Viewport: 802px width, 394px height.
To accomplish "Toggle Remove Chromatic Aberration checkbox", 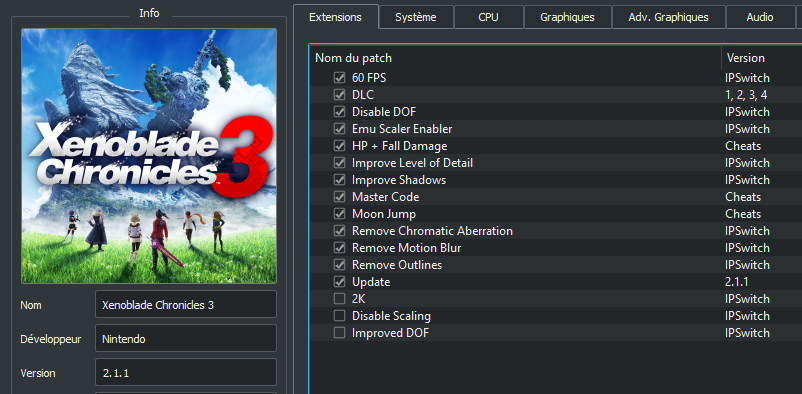I will click(339, 231).
